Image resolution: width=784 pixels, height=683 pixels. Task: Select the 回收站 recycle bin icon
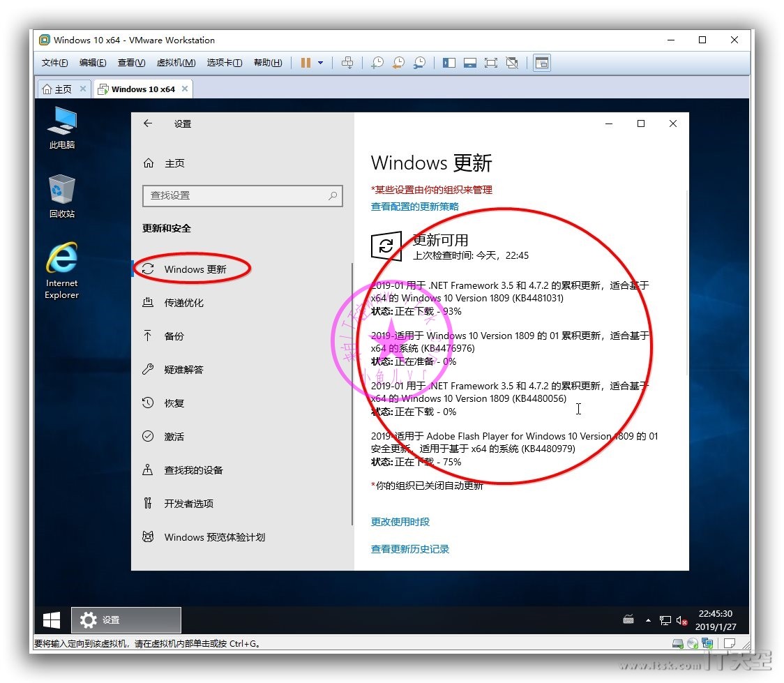(62, 196)
